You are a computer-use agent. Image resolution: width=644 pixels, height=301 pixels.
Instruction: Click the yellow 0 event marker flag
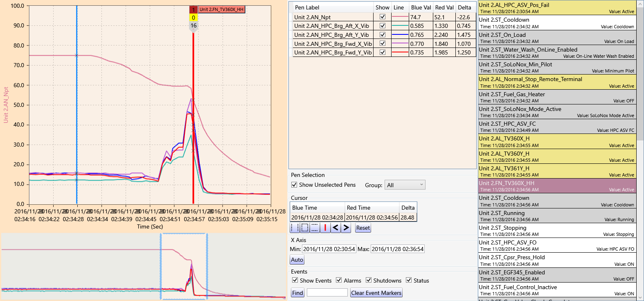(194, 18)
